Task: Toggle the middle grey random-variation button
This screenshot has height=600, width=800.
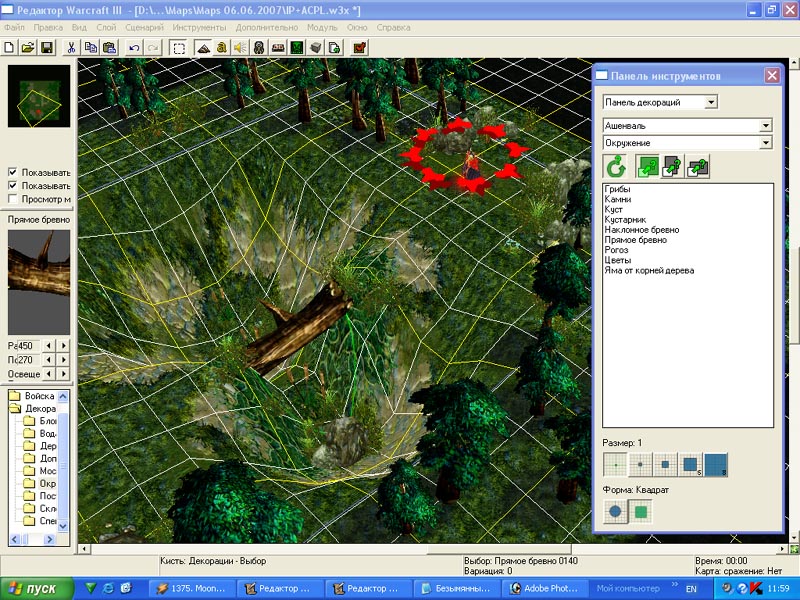Action: click(672, 166)
